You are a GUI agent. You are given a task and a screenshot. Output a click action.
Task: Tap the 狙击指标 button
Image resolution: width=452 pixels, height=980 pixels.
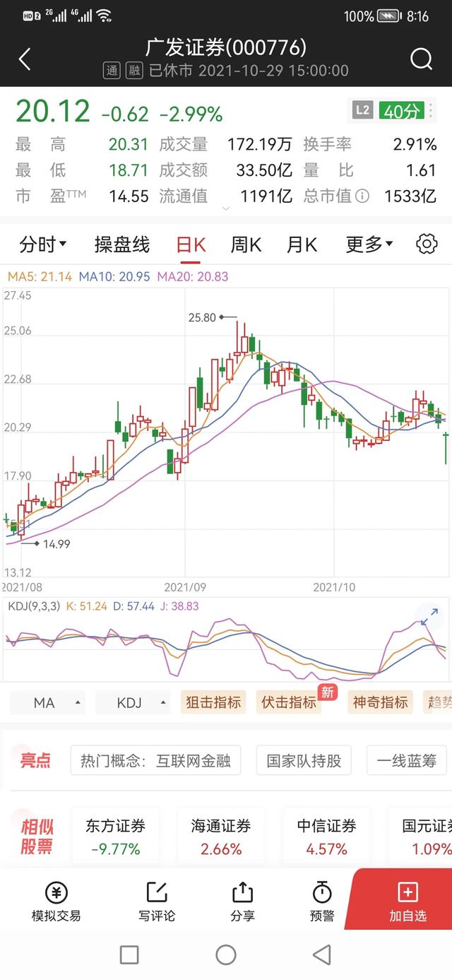coord(213,702)
